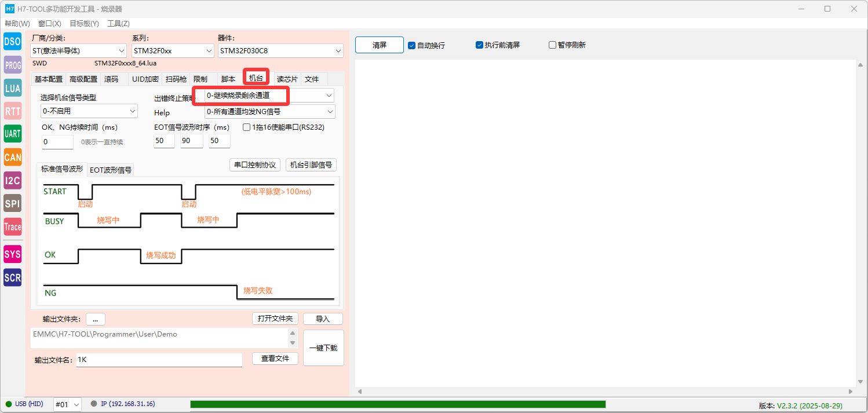Click output folder box scroll down arrow
Image resolution: width=868 pixels, height=413 pixels.
[293, 343]
